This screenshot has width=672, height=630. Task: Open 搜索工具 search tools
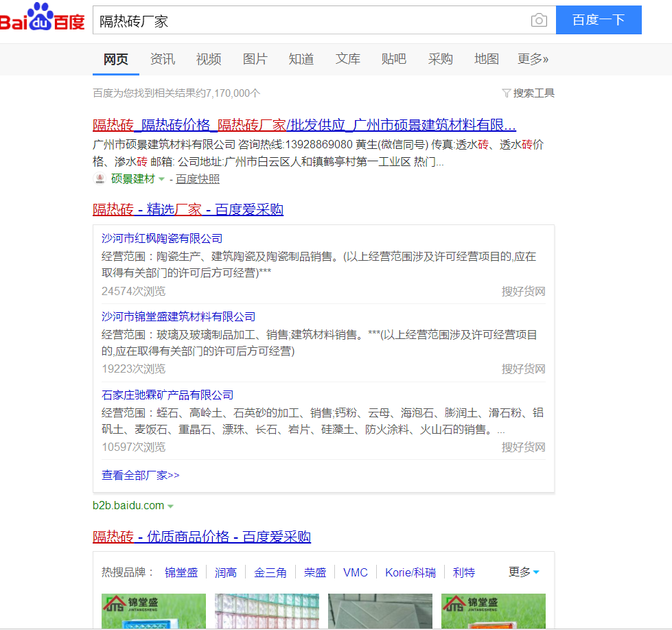click(533, 93)
